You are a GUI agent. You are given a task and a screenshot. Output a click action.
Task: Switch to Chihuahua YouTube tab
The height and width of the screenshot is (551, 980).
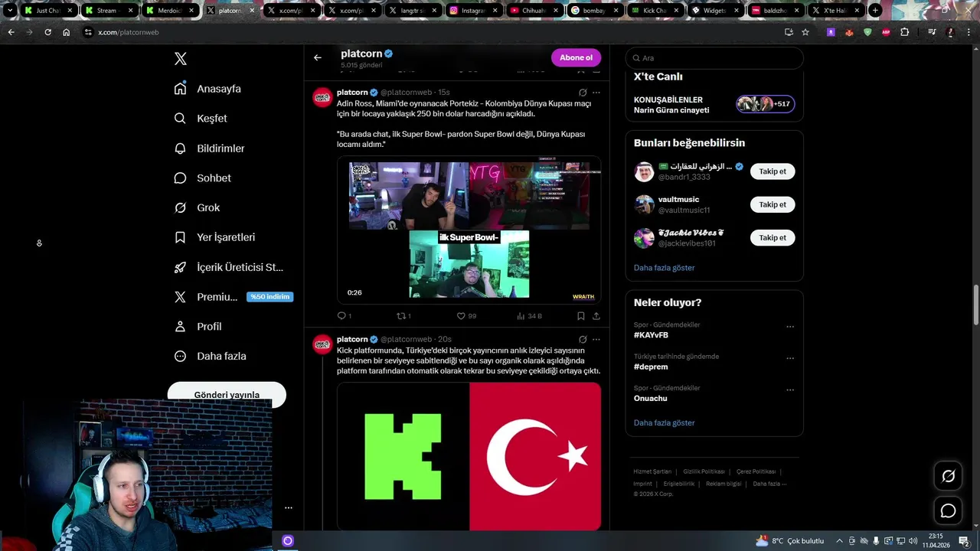click(x=534, y=11)
